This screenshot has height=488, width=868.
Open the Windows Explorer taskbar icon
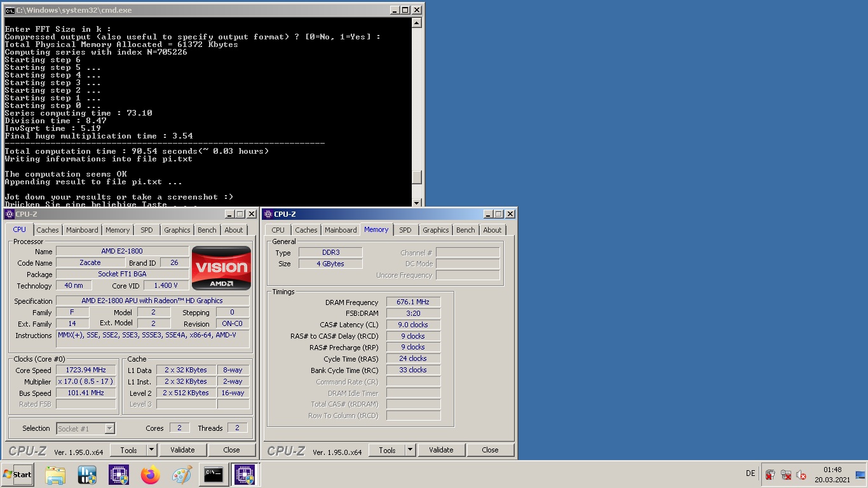[55, 475]
